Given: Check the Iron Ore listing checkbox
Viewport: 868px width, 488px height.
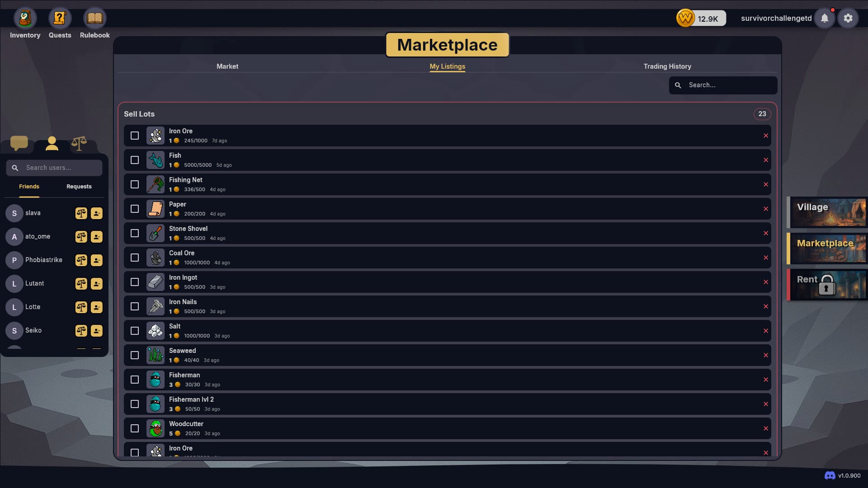Looking at the screenshot, I should coord(134,135).
